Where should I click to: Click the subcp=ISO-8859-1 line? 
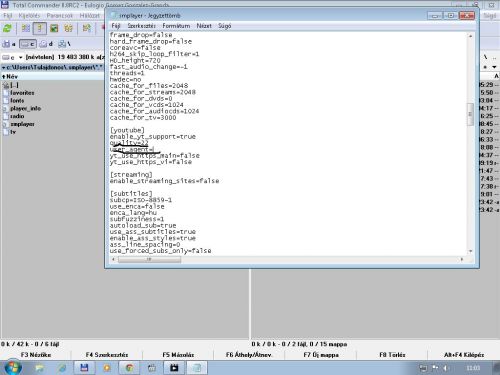pos(141,200)
